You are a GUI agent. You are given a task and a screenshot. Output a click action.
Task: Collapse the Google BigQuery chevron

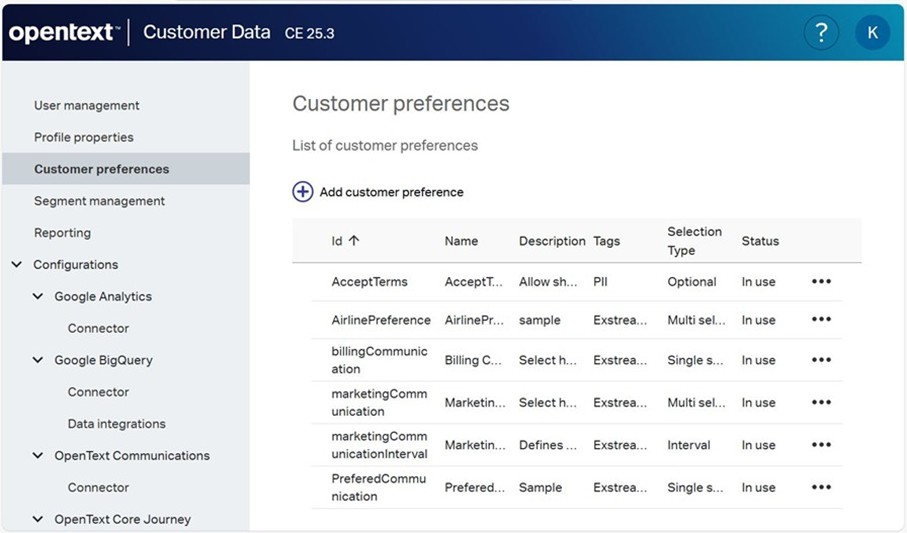point(38,361)
